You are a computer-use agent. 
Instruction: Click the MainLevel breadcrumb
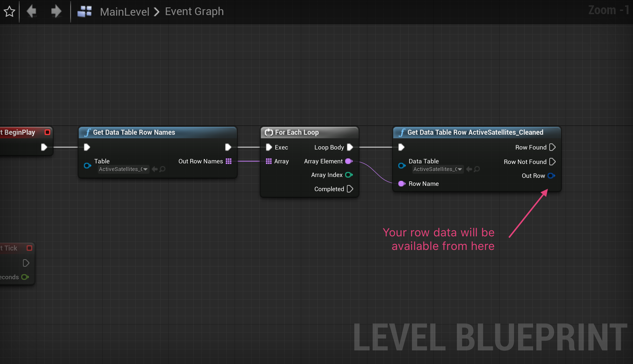(124, 11)
